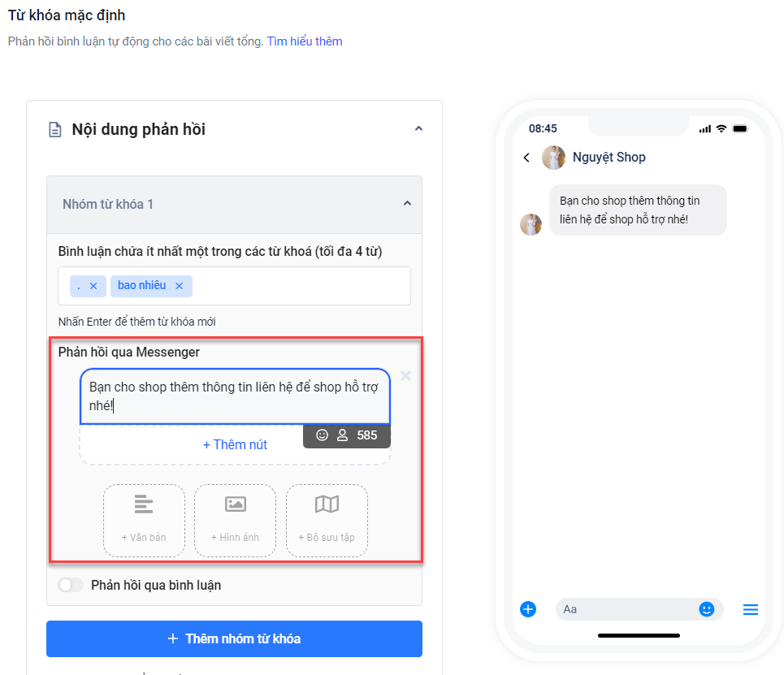Add a '+ Hình ảnh' image block
Image resolution: width=784 pixels, height=675 pixels.
pyautogui.click(x=235, y=521)
